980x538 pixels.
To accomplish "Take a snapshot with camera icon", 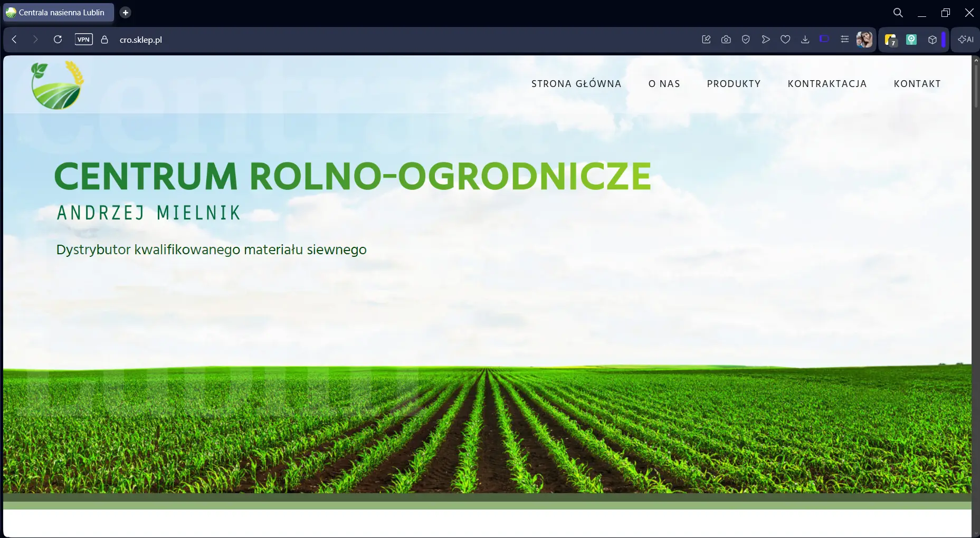I will 726,40.
